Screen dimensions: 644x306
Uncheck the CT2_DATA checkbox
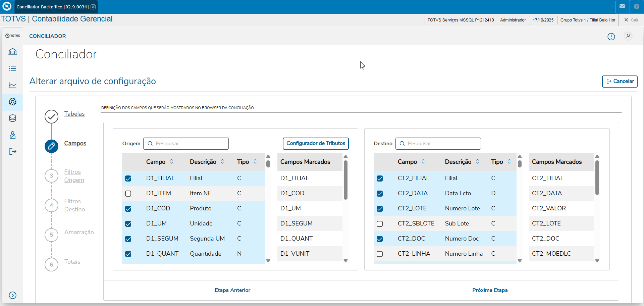pyautogui.click(x=380, y=194)
